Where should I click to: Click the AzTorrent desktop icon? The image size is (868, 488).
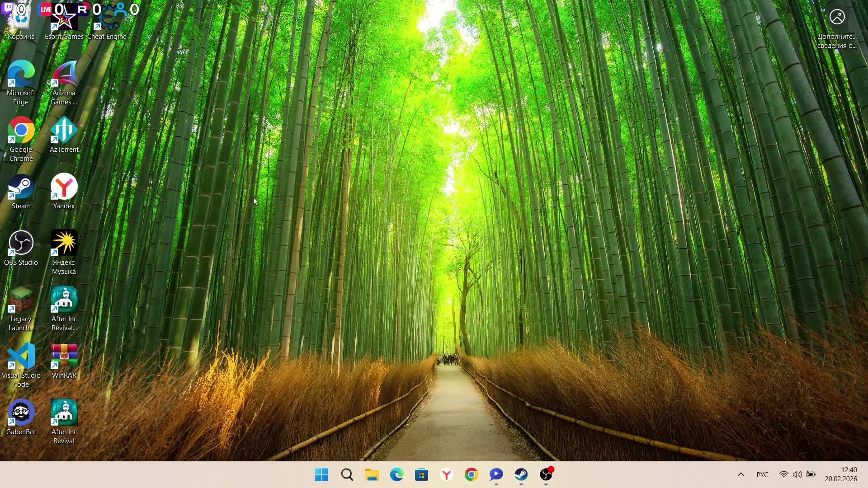pos(64,131)
